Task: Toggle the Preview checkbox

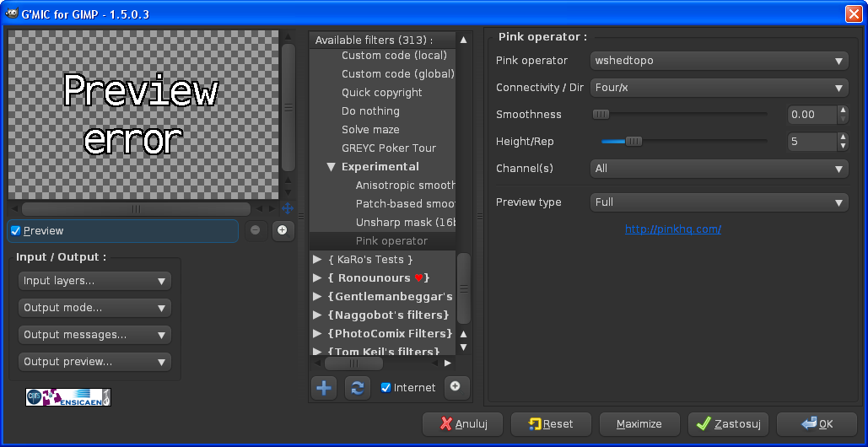Action: tap(15, 231)
